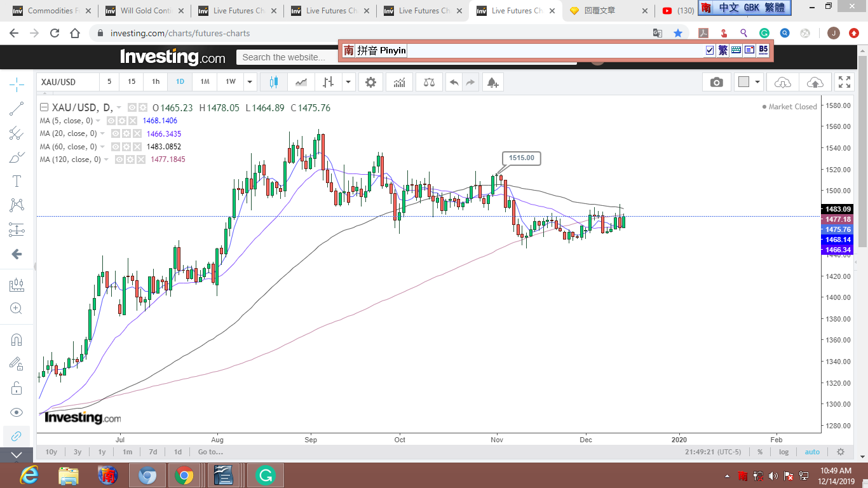Open the bar style dropdown arrow
868x488 pixels.
pyautogui.click(x=348, y=82)
